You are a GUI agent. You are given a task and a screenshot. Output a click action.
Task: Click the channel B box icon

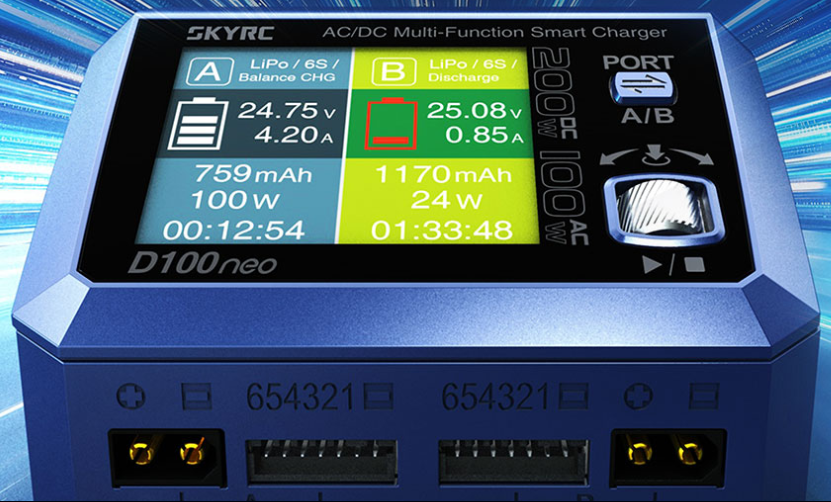coord(393,71)
